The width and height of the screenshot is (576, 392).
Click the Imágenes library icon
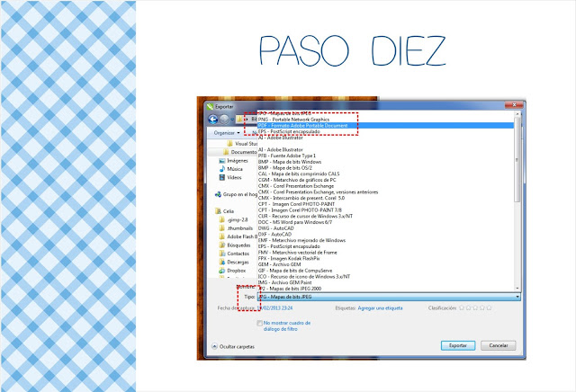coord(222,161)
